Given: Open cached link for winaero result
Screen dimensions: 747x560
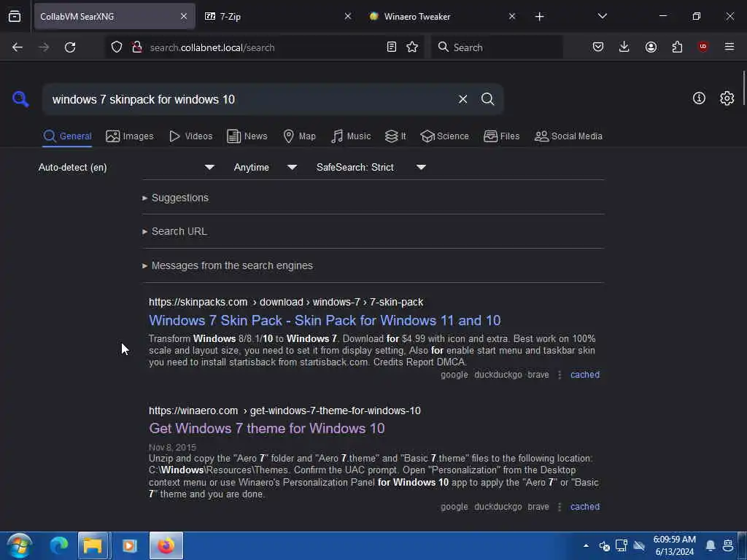Looking at the screenshot, I should pos(585,507).
